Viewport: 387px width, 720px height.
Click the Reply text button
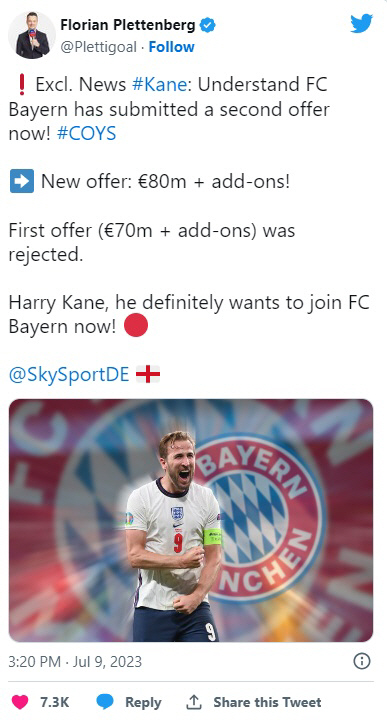(x=143, y=702)
